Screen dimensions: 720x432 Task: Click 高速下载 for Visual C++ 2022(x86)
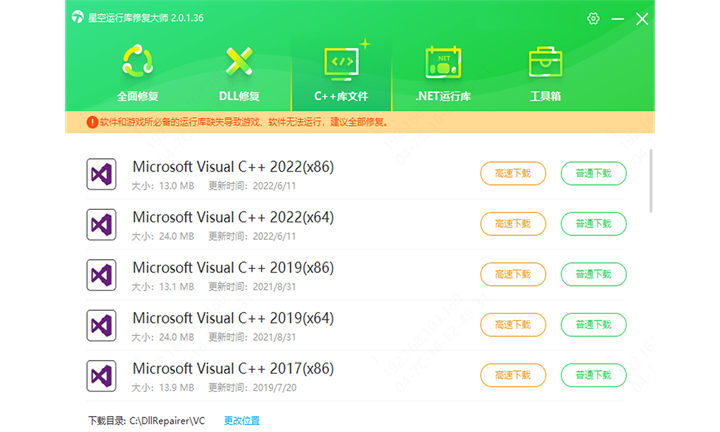coord(513,174)
